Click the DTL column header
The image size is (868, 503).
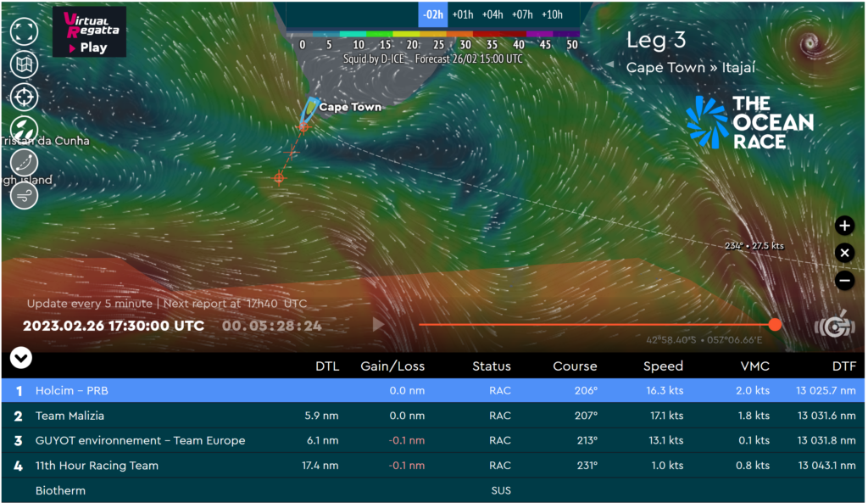point(327,366)
